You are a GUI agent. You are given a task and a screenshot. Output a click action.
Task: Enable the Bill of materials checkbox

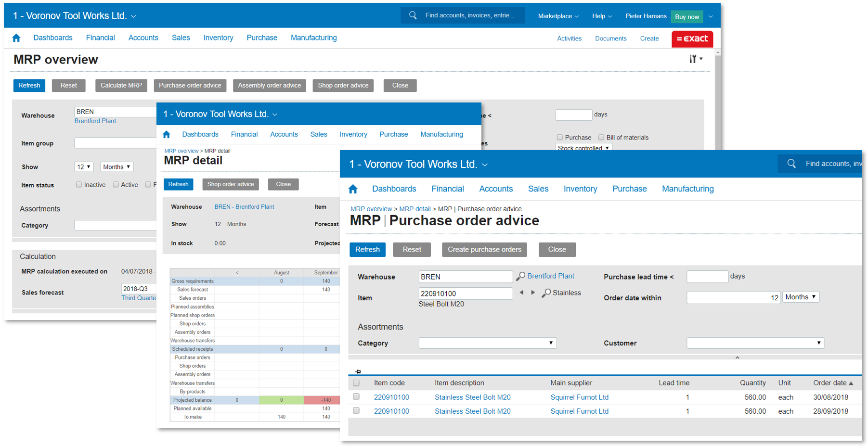pyautogui.click(x=601, y=137)
